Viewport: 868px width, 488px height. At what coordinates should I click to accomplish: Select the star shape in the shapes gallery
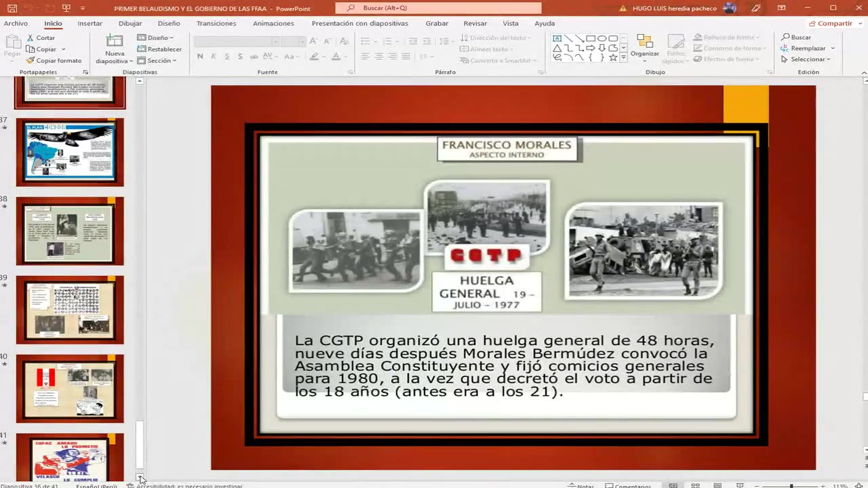(613, 58)
